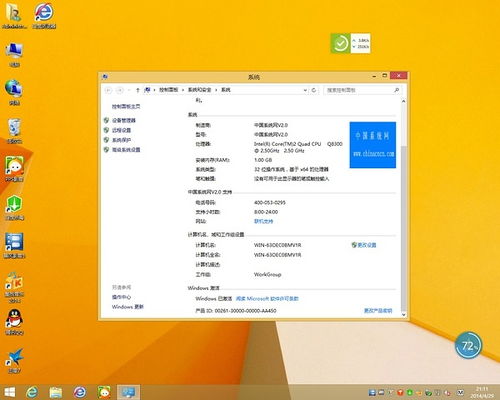
Task: Open Windows 更新 link in left pane
Action: [128, 307]
